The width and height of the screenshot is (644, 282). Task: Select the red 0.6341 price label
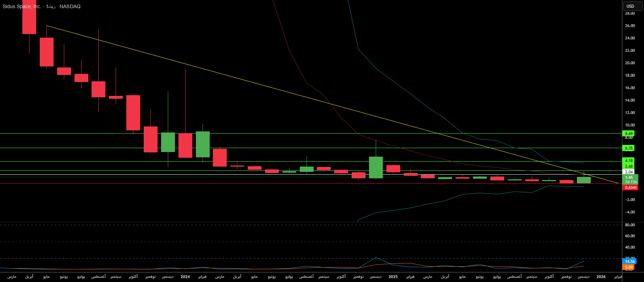click(x=630, y=188)
